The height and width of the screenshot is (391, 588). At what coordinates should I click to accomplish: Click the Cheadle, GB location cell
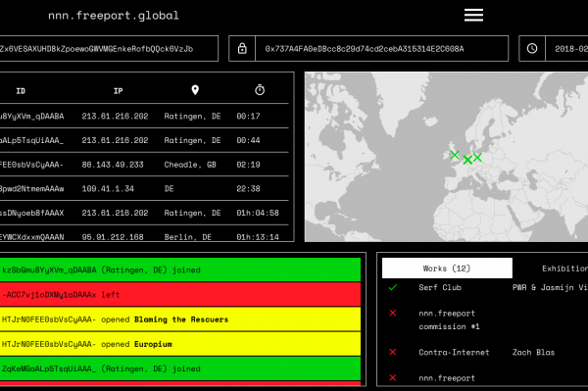point(190,165)
